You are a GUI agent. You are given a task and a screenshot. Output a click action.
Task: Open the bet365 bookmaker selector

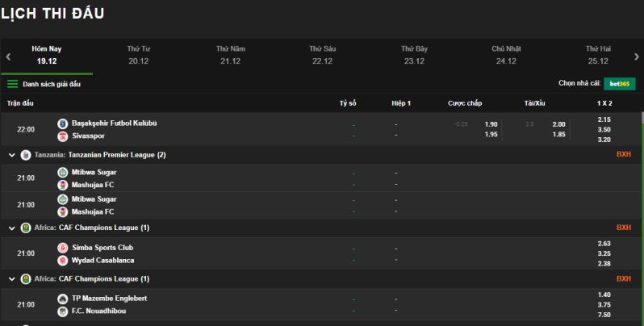click(x=620, y=84)
